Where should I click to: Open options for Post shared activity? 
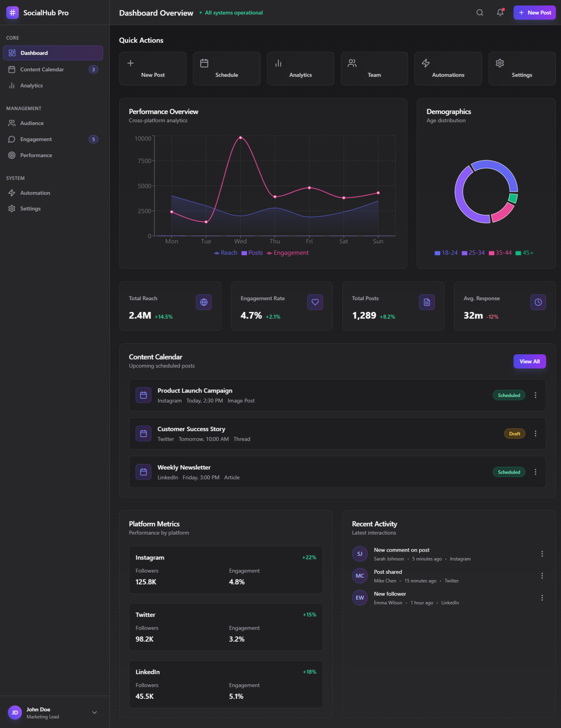(x=542, y=576)
